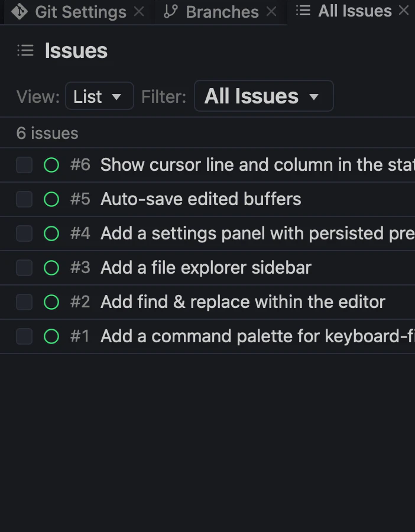Screen dimensions: 415x532
Task: Click green status circle of issue #3
Action: pyautogui.click(x=51, y=268)
